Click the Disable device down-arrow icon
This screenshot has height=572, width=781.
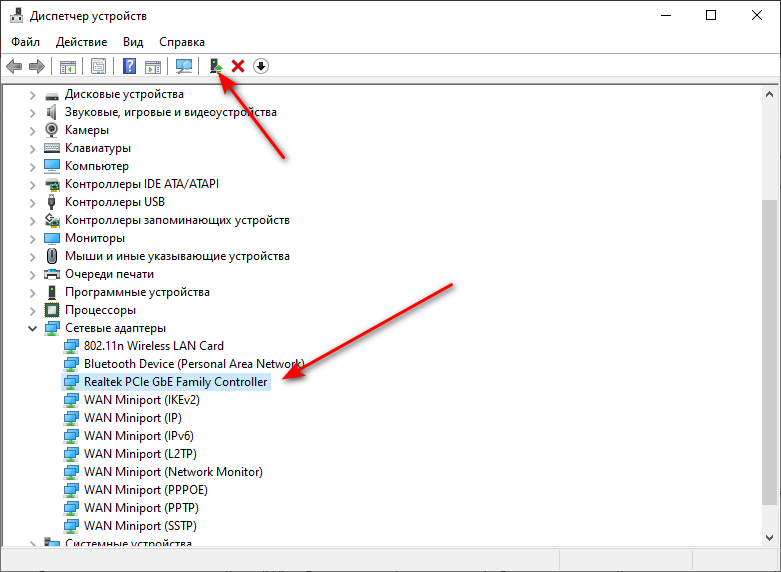(x=261, y=66)
